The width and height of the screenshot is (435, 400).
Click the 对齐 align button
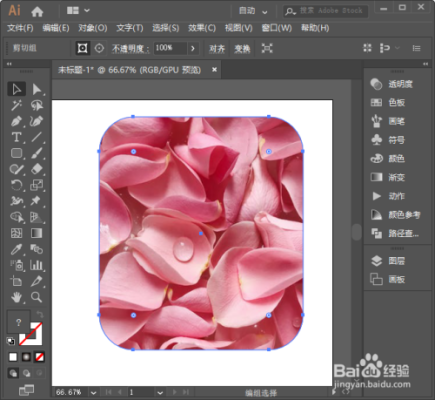coord(217,49)
